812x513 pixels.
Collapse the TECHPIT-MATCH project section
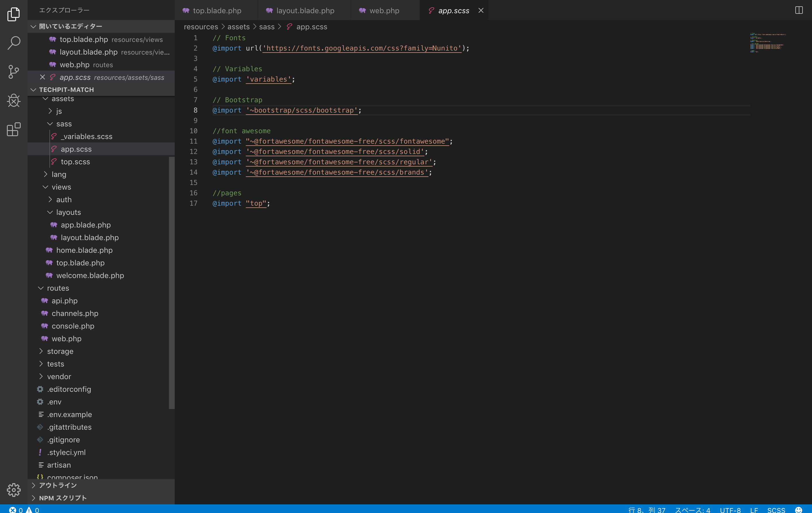pos(101,90)
